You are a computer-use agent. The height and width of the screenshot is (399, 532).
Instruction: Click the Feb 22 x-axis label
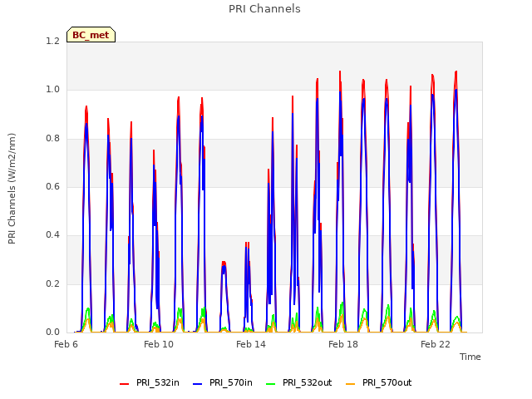(x=436, y=344)
